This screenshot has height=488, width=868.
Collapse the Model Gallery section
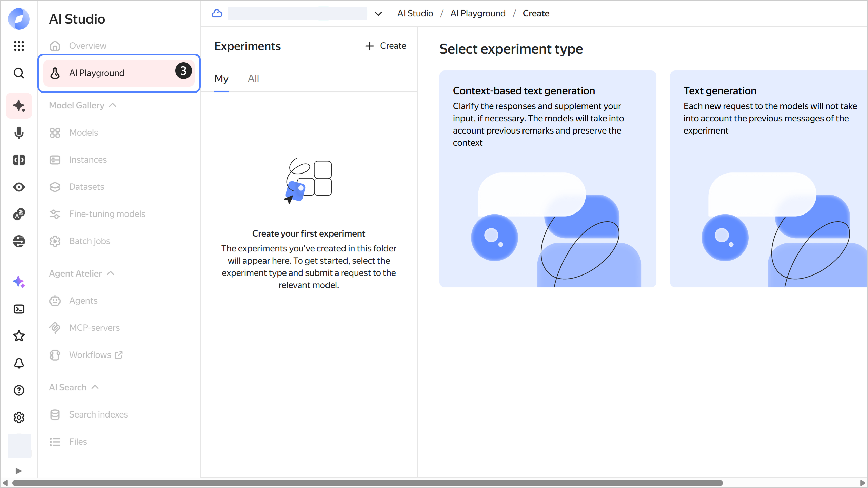pyautogui.click(x=113, y=105)
